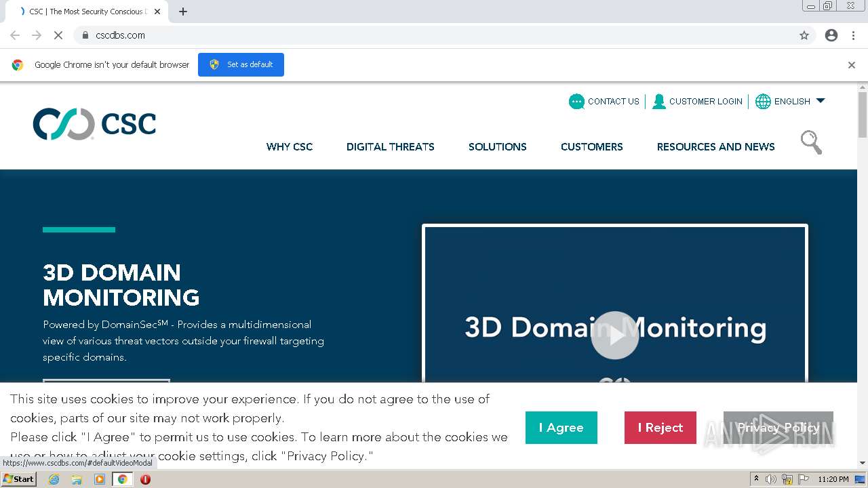Open Windows Media Player from taskbar

point(100,479)
